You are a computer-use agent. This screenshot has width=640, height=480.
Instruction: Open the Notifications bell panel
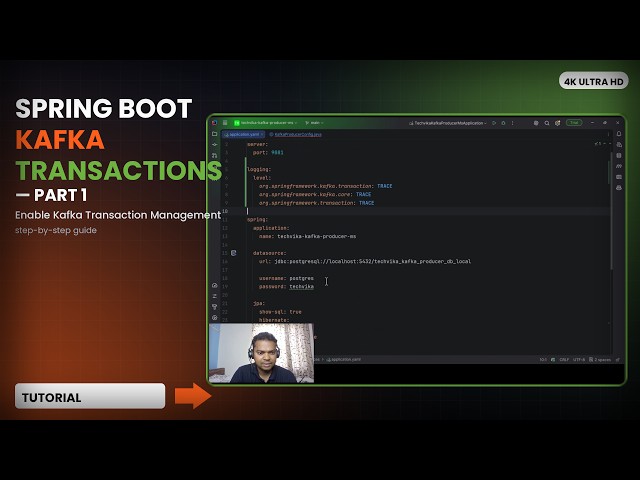pyautogui.click(x=619, y=134)
